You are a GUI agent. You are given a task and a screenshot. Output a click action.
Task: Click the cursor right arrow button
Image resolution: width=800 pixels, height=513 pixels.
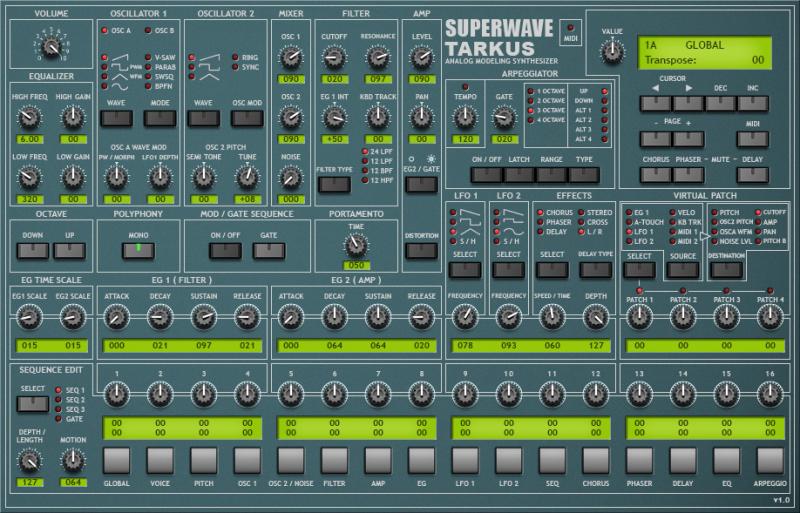point(688,104)
